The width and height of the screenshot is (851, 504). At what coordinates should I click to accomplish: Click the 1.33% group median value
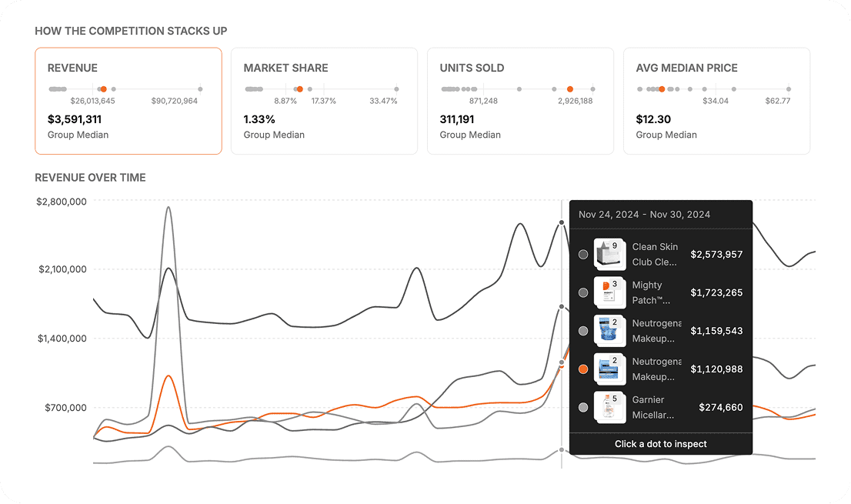coord(259,119)
